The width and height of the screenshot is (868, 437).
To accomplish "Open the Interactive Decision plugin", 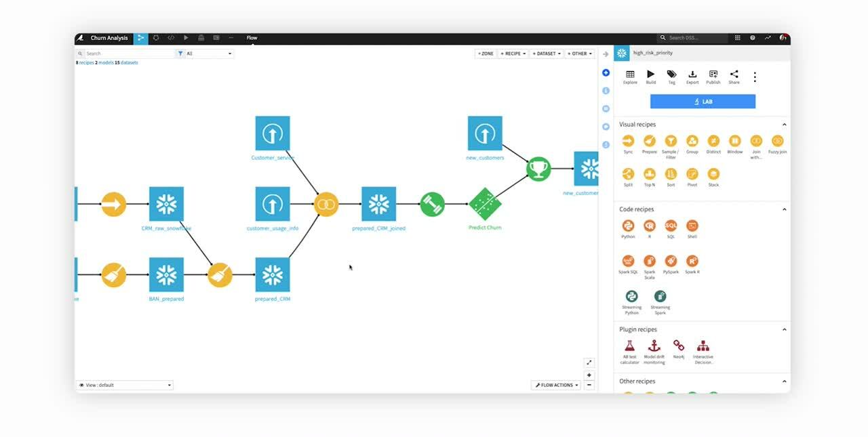I will tap(703, 346).
